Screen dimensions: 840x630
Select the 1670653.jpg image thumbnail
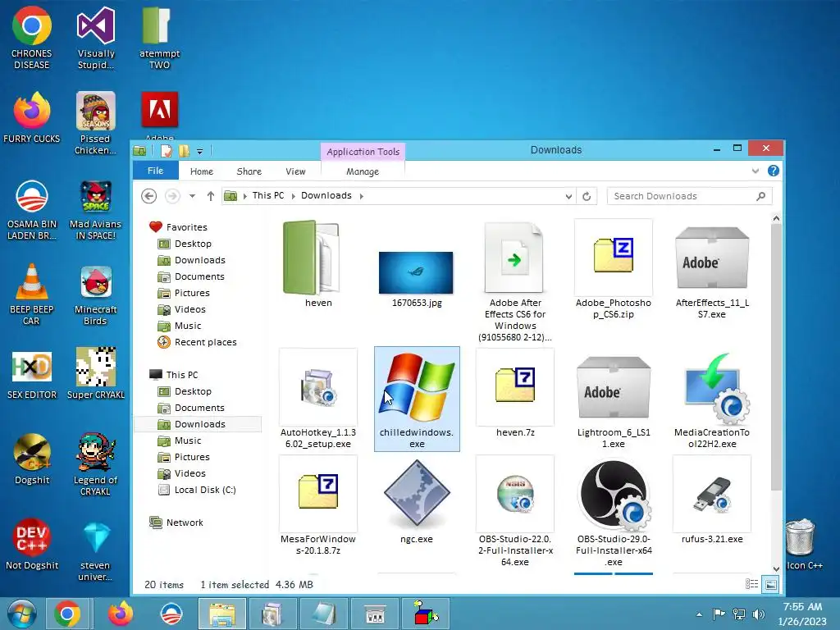click(x=416, y=272)
